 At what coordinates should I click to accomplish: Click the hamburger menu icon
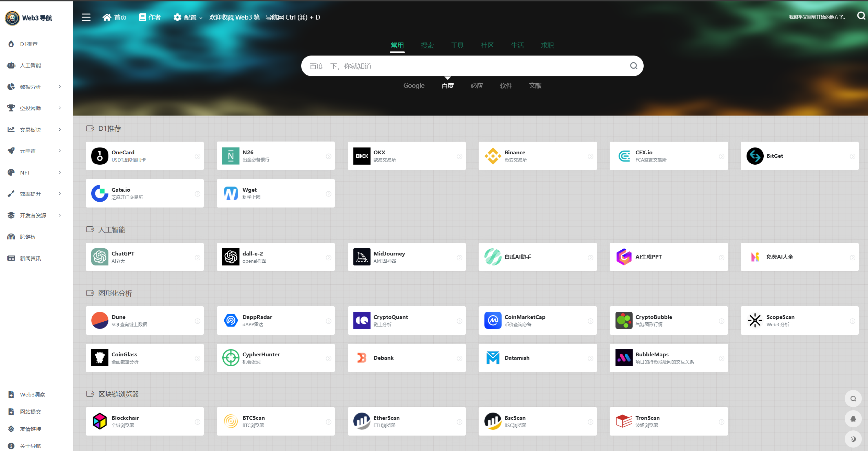tap(86, 17)
